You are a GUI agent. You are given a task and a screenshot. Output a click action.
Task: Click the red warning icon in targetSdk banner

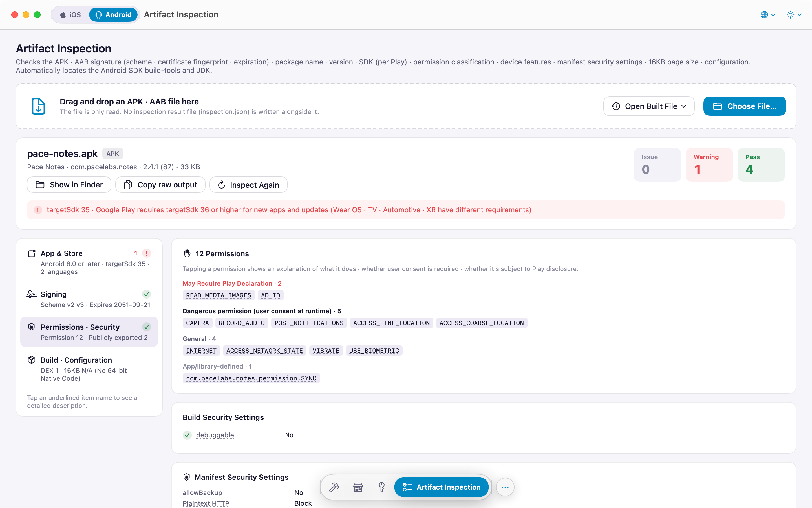point(38,210)
